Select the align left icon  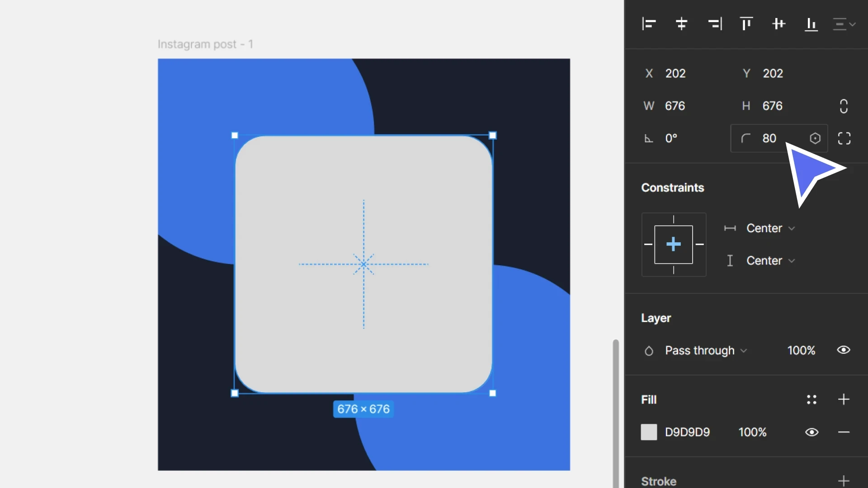pyautogui.click(x=649, y=24)
